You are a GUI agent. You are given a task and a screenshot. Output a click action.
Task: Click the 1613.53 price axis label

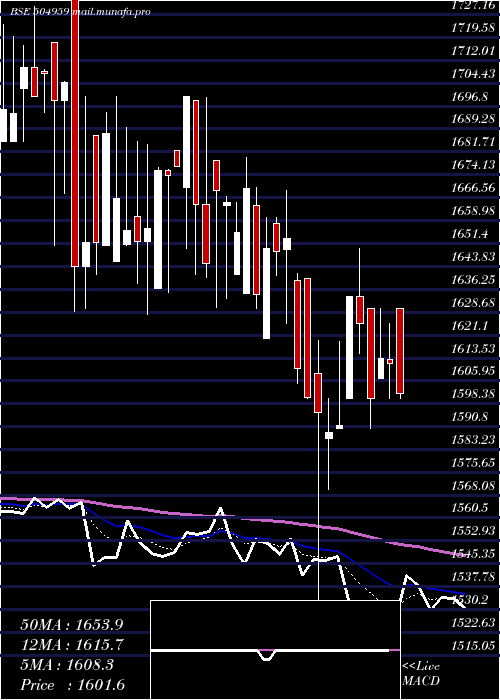click(473, 348)
